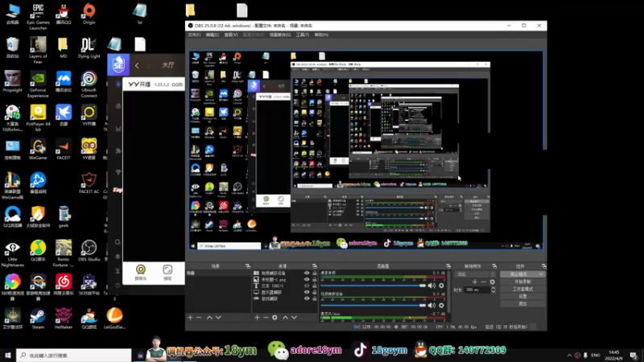The width and height of the screenshot is (644, 362).
Task: Open the Edit menu in OBS
Action: tap(212, 35)
